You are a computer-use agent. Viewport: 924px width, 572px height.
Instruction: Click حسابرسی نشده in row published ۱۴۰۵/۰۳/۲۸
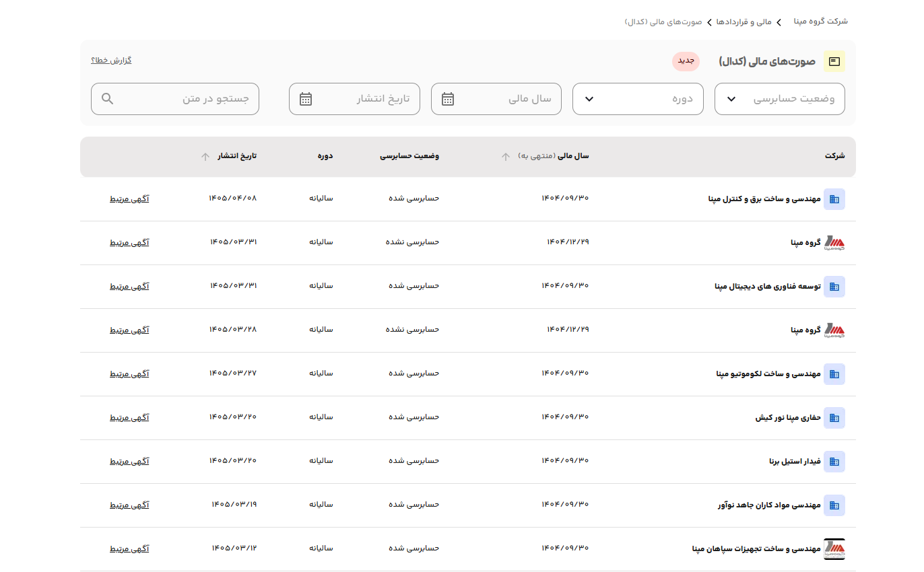[x=413, y=330]
